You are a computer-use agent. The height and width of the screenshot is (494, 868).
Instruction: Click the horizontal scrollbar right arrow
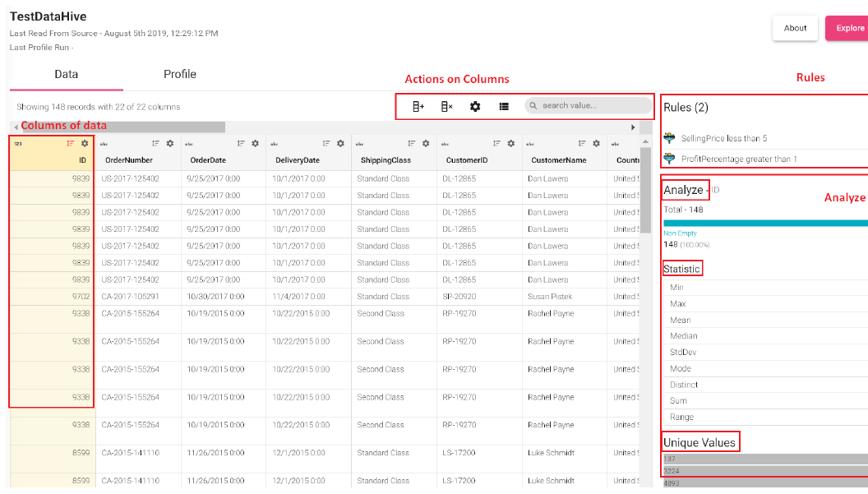pos(633,127)
